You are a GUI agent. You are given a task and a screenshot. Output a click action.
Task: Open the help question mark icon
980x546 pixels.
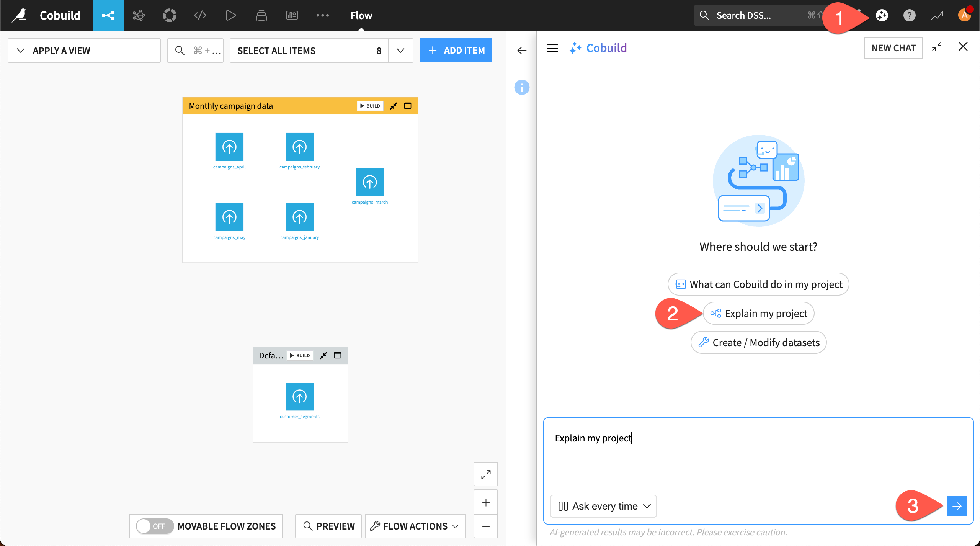pyautogui.click(x=910, y=15)
